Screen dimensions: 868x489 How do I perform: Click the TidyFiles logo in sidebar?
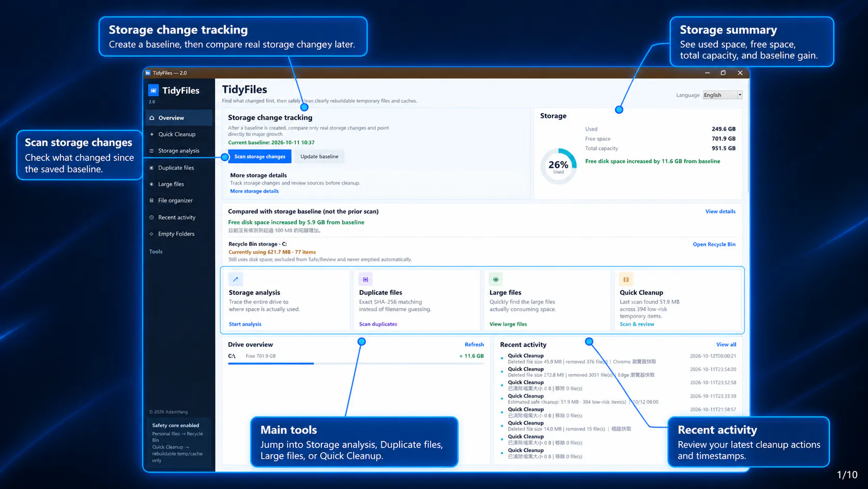point(154,90)
